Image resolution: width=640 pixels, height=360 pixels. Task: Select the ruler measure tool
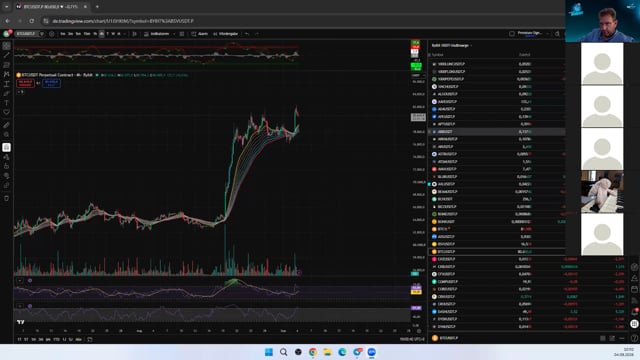(7, 125)
